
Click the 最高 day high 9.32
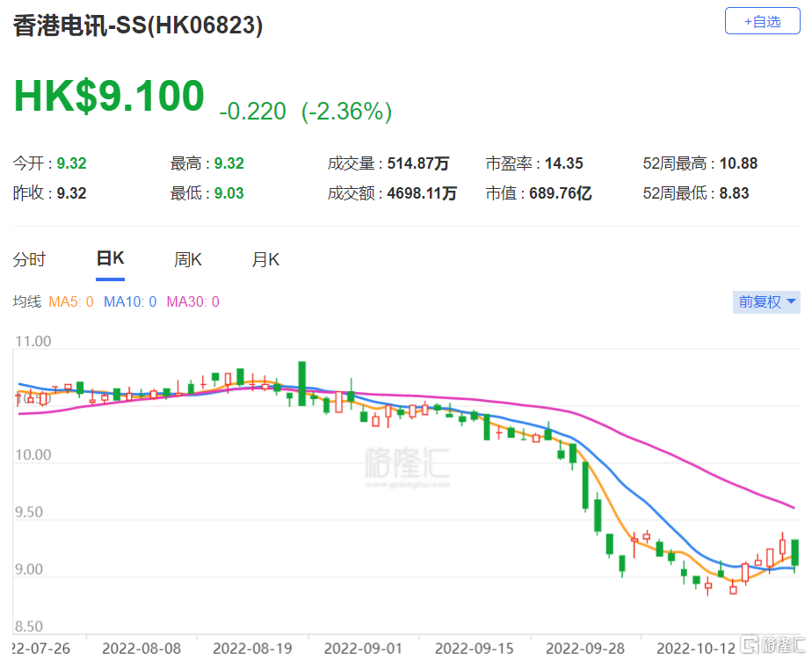tap(228, 163)
